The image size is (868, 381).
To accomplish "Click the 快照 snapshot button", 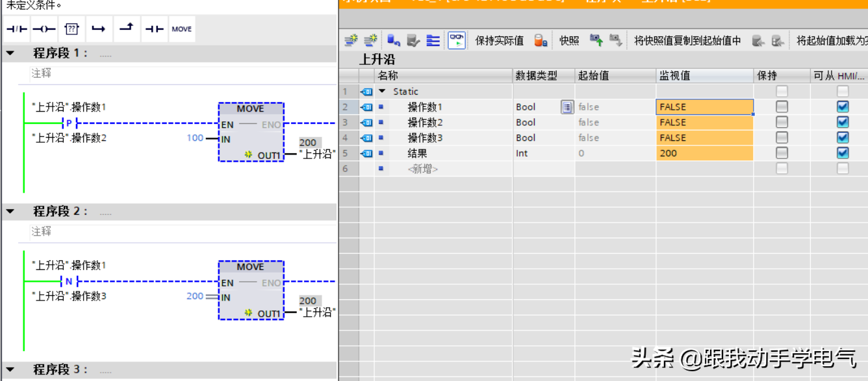I will pos(569,41).
